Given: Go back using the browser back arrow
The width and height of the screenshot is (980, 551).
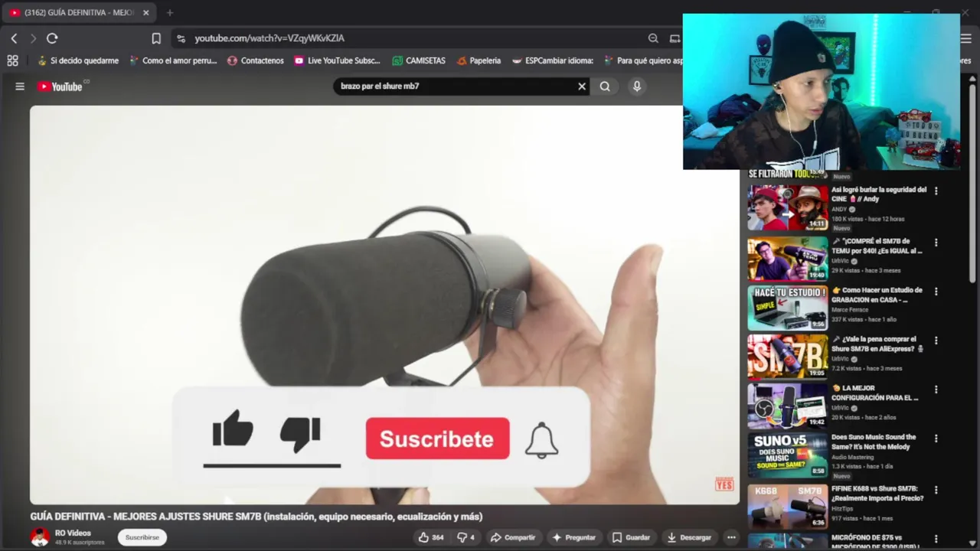Looking at the screenshot, I should [x=14, y=38].
